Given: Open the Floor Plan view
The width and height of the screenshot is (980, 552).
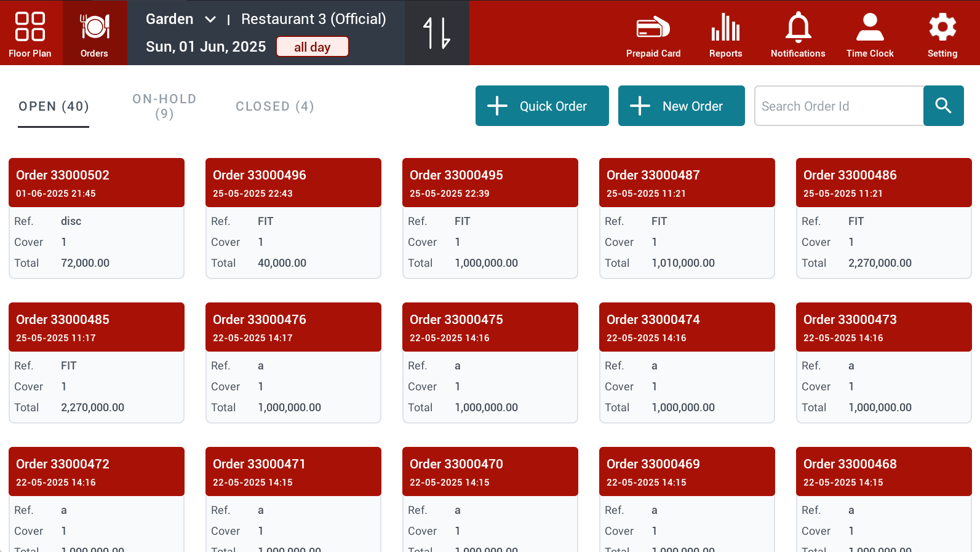Looking at the screenshot, I should 30,33.
